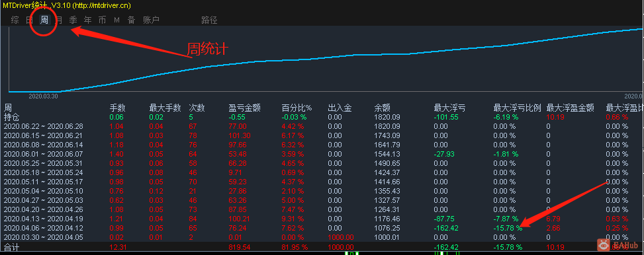Click the 合计 totals row
Image resolution: width=644 pixels, height=255 pixels.
coord(322,247)
